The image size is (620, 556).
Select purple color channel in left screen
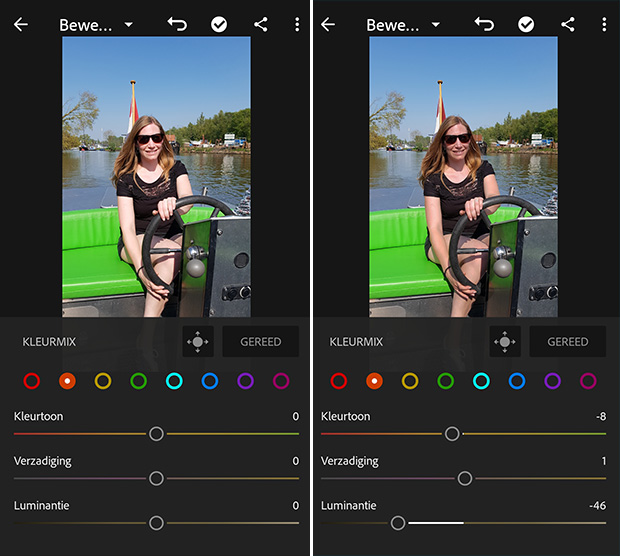point(245,381)
